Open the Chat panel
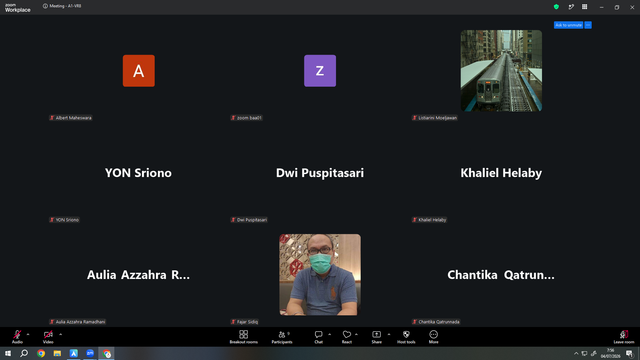 (x=318, y=337)
